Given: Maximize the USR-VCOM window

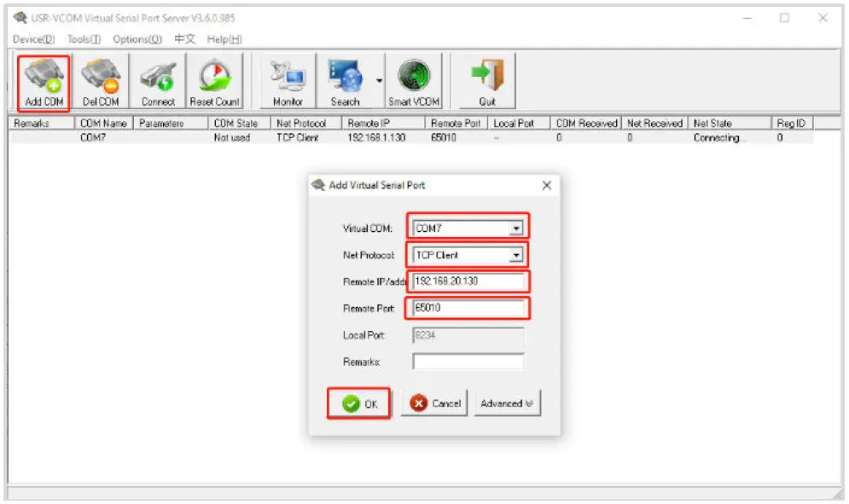Looking at the screenshot, I should click(x=784, y=18).
